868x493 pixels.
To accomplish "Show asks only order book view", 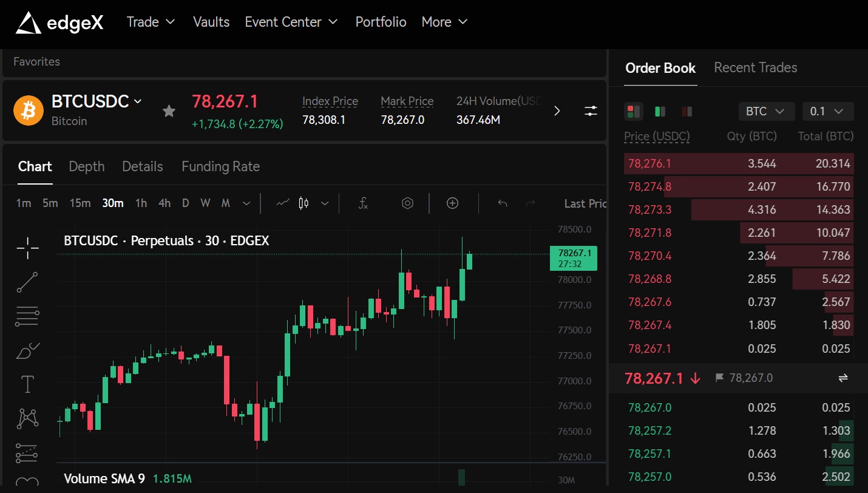I will pyautogui.click(x=687, y=111).
